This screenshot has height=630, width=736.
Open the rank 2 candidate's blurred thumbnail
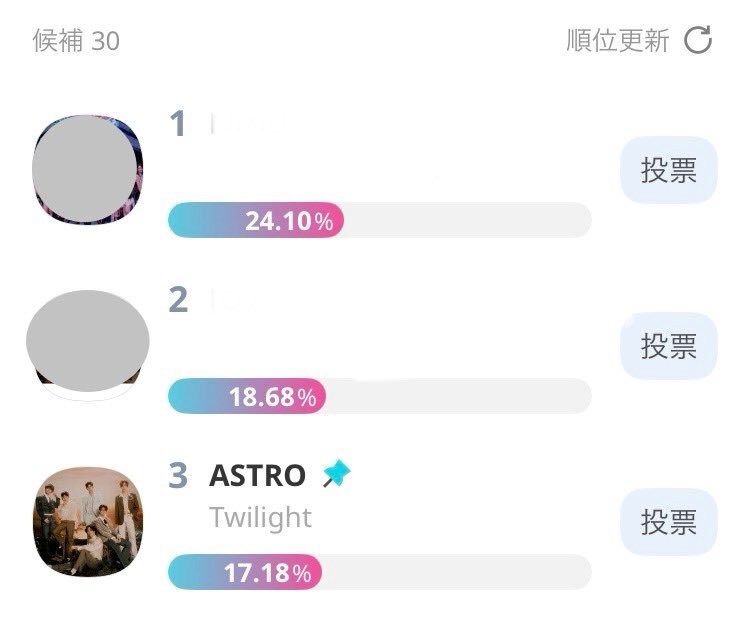pos(88,344)
